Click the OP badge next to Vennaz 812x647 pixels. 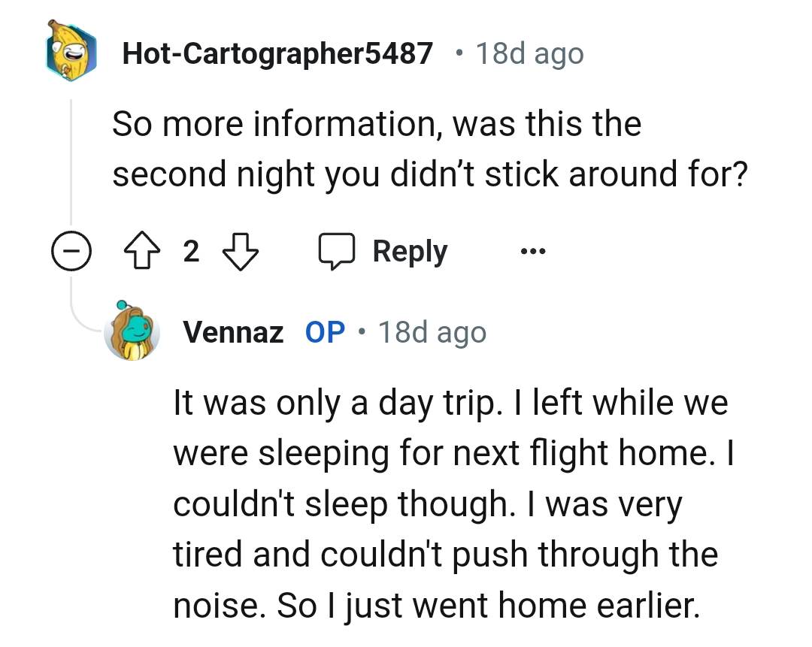coord(324,331)
